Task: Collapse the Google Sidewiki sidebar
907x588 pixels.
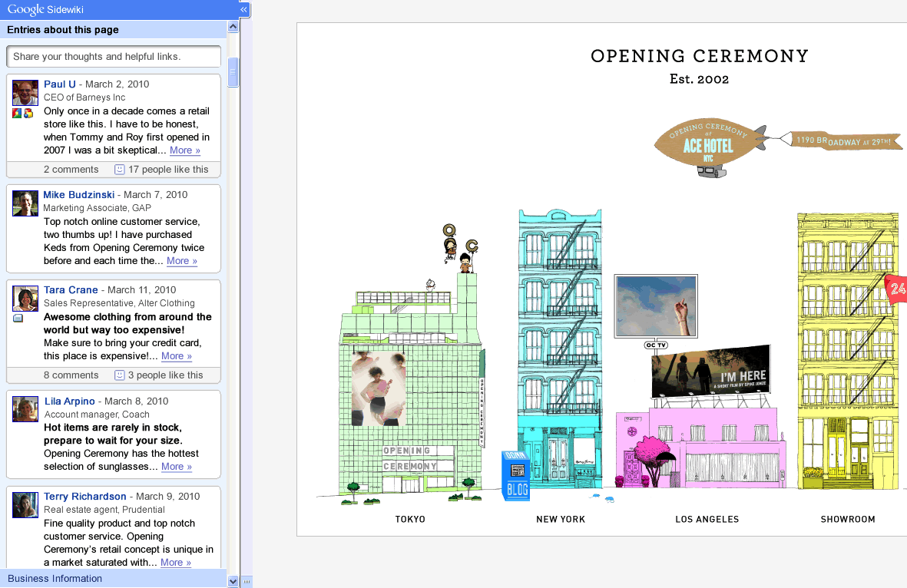Action: (x=243, y=9)
